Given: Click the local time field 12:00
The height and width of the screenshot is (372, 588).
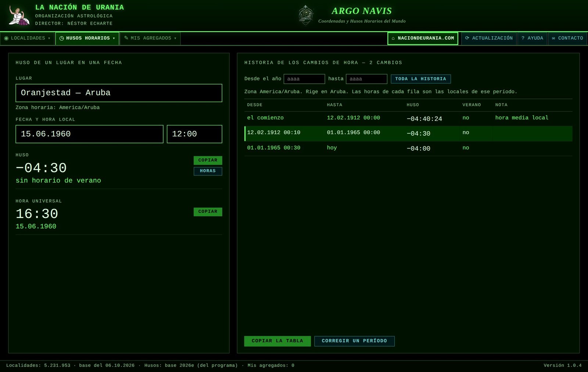Looking at the screenshot, I should [194, 134].
